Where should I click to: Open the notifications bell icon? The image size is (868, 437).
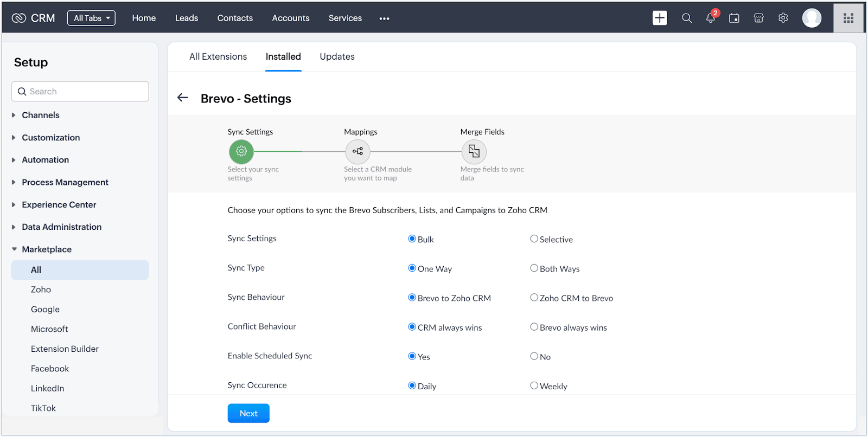(711, 18)
